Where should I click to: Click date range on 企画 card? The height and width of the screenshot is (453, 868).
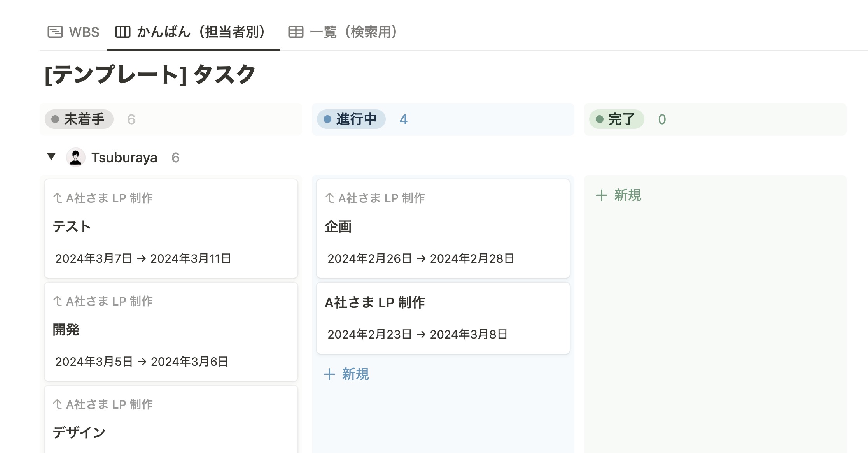[x=421, y=258]
